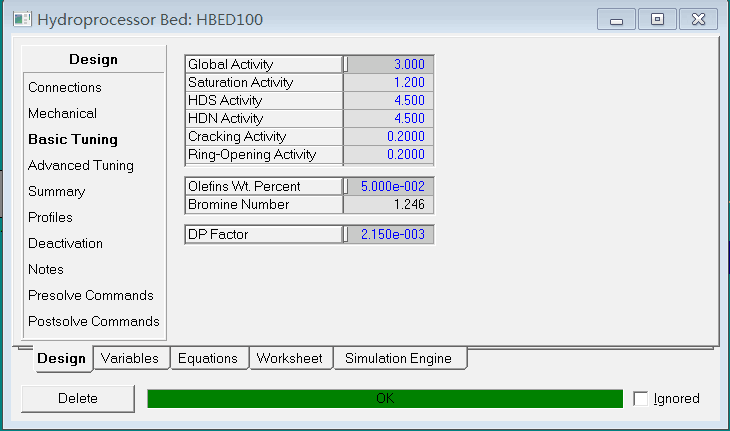This screenshot has width=730, height=431.
Task: Edit the DP Factor value 2.150e-003
Action: point(389,235)
